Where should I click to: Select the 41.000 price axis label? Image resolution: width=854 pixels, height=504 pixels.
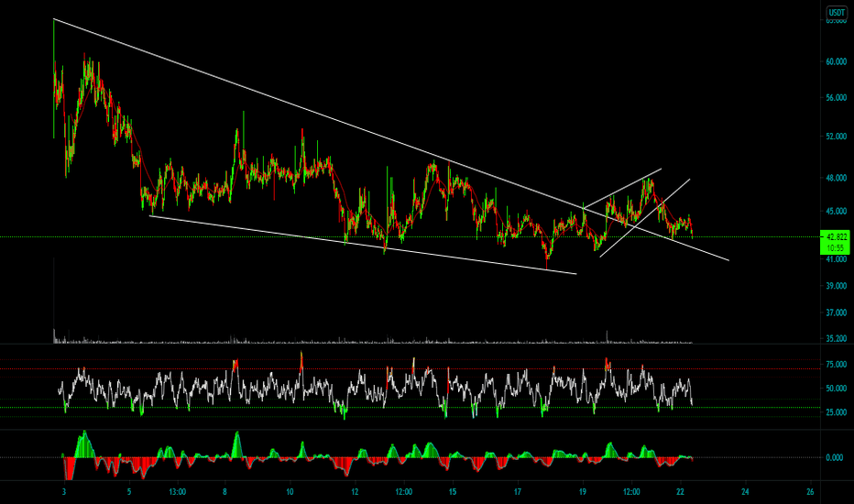pos(836,259)
